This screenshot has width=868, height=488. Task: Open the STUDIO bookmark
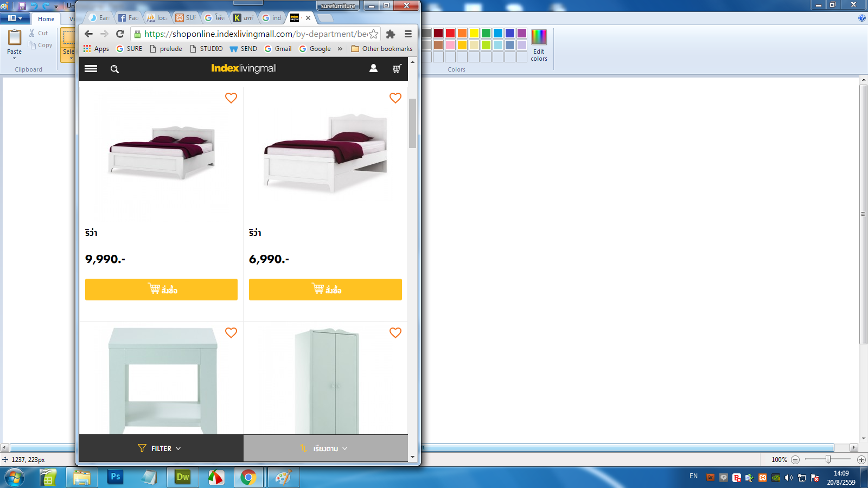coord(206,49)
